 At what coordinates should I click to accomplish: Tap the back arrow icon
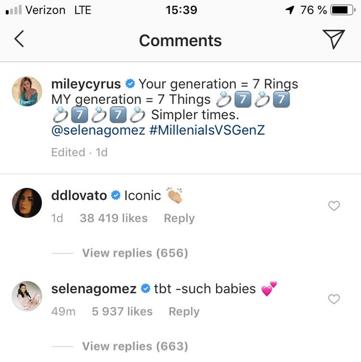pyautogui.click(x=19, y=39)
